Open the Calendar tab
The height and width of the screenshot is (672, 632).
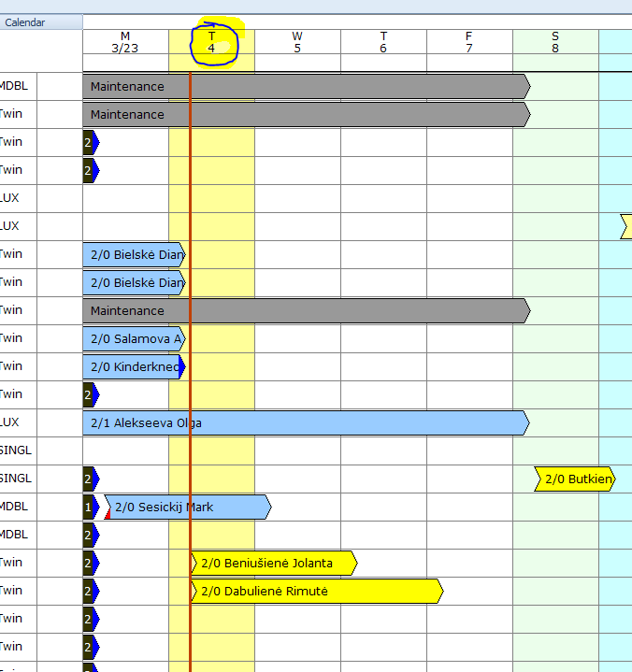[26, 22]
